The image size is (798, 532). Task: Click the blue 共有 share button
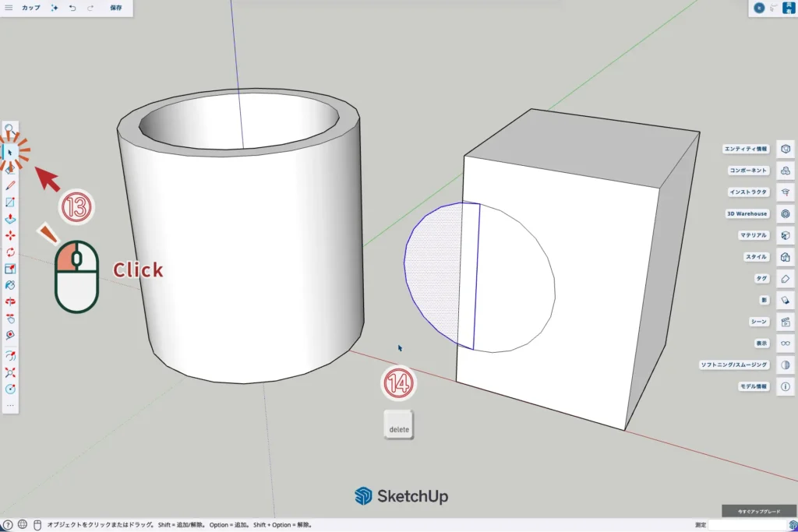coord(789,8)
